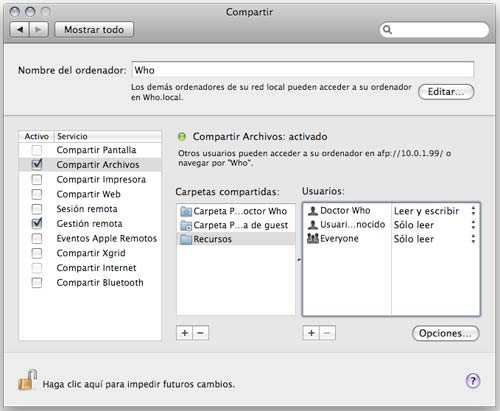Click the Activo column header
The width and height of the screenshot is (500, 411).
pos(37,136)
